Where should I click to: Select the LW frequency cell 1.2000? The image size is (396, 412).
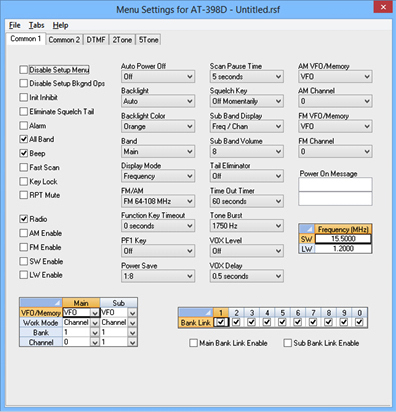click(x=343, y=249)
